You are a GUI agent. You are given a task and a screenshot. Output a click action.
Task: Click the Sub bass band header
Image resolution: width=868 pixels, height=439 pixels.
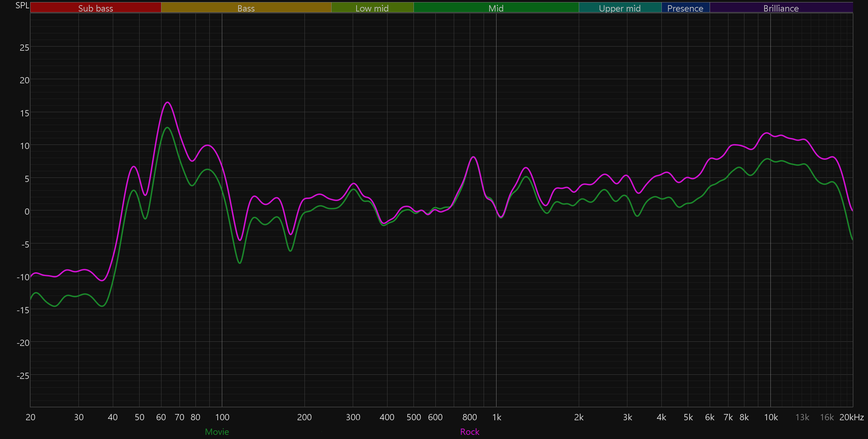coord(95,8)
